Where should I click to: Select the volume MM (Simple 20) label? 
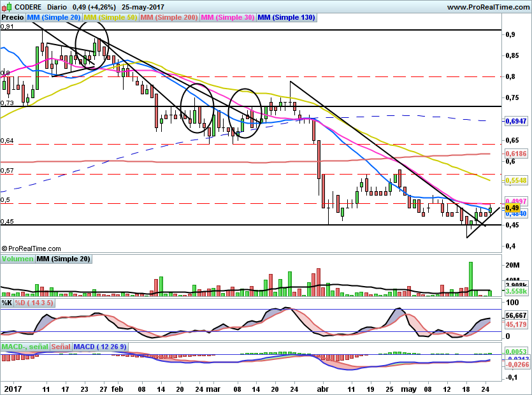pyautogui.click(x=63, y=259)
